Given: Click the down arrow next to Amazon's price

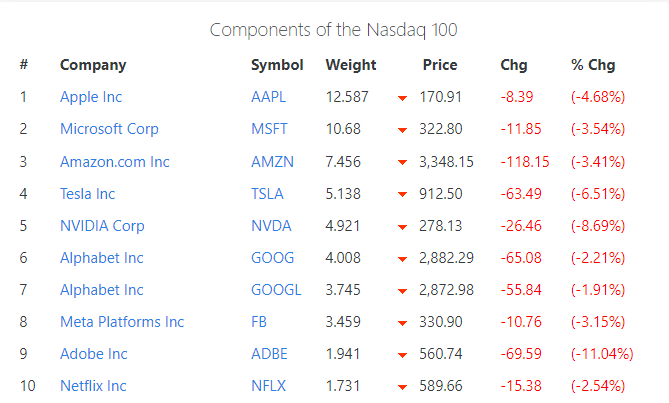Looking at the screenshot, I should [402, 162].
